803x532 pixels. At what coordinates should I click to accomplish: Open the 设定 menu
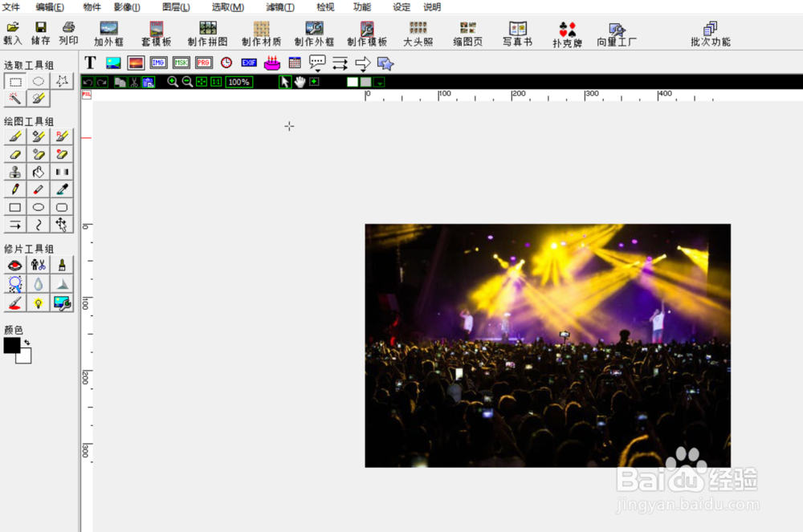(x=401, y=7)
